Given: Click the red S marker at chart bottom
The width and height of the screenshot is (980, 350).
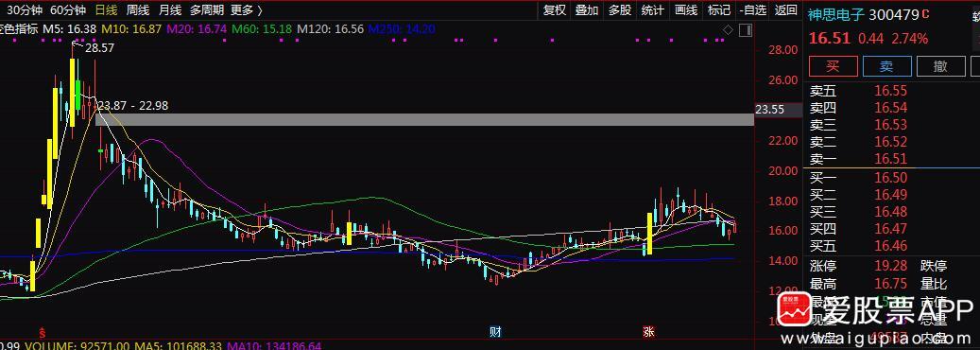Looking at the screenshot, I should pyautogui.click(x=42, y=332).
